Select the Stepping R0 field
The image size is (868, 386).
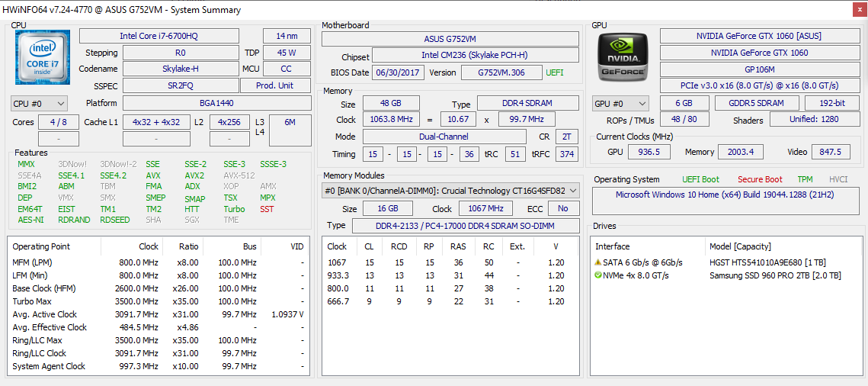pos(180,53)
